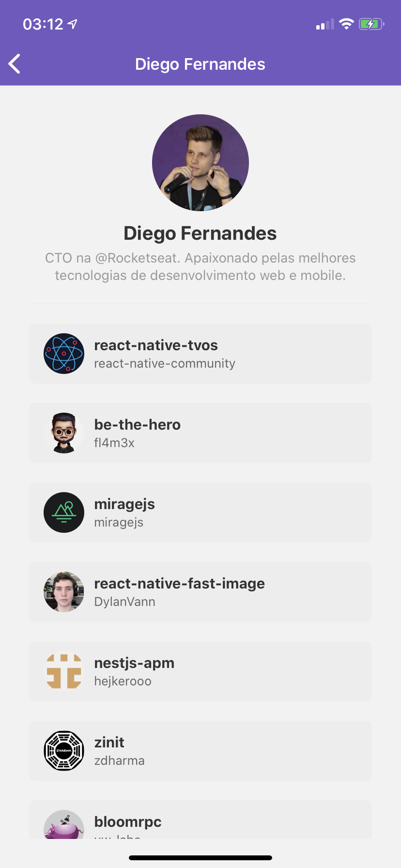
Task: Tap the iOS home indicator bar
Action: [200, 858]
